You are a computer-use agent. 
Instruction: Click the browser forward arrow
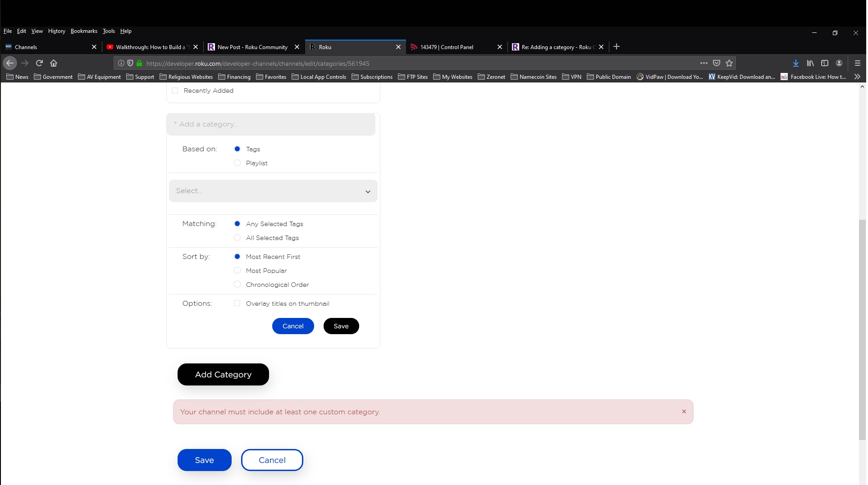click(25, 63)
